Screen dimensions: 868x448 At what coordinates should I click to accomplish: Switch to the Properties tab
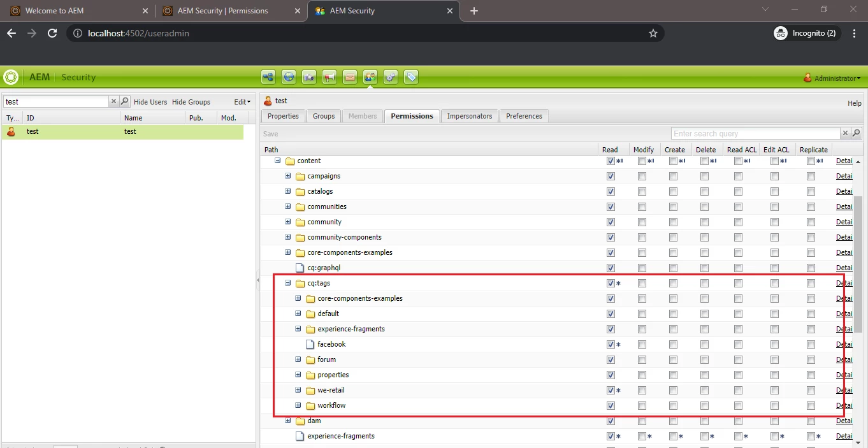(x=283, y=116)
